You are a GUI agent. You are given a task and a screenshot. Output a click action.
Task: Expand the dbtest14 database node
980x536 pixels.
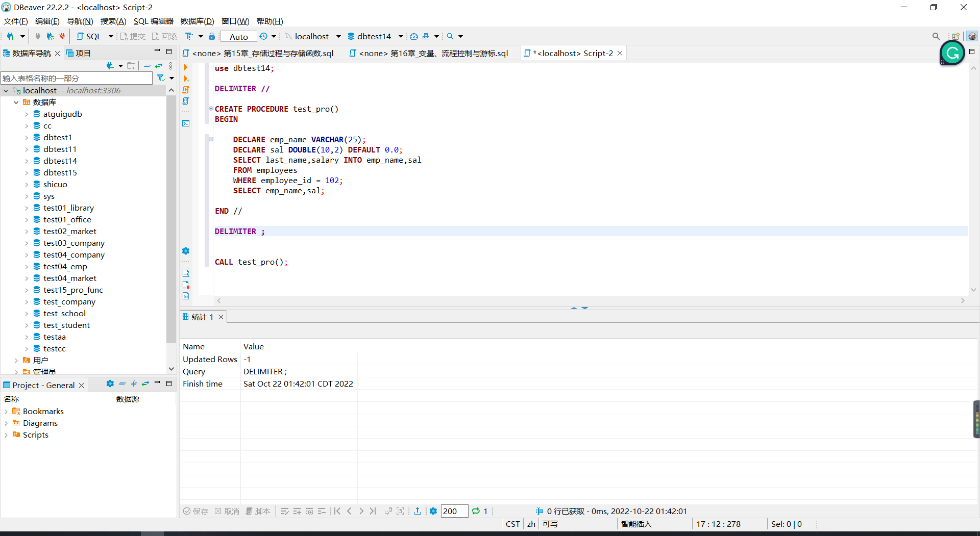(x=27, y=161)
